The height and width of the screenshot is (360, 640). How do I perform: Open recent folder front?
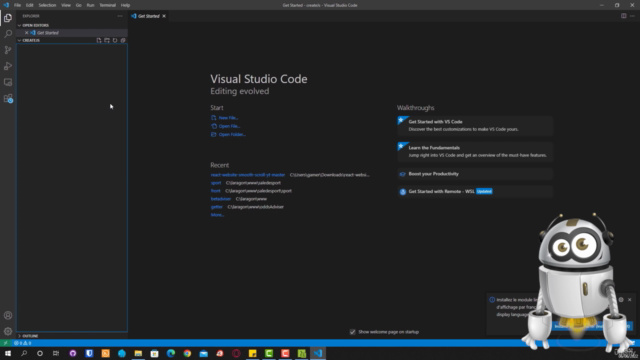point(216,191)
